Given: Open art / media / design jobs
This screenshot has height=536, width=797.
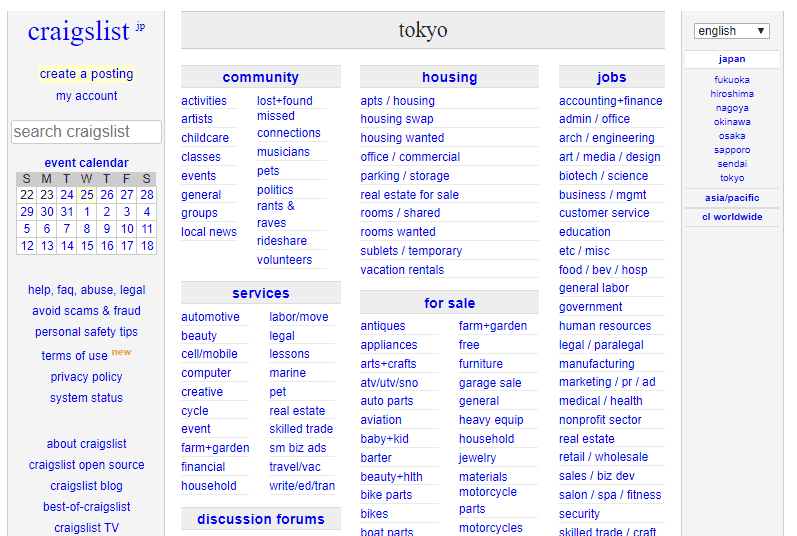Looking at the screenshot, I should pos(610,157).
